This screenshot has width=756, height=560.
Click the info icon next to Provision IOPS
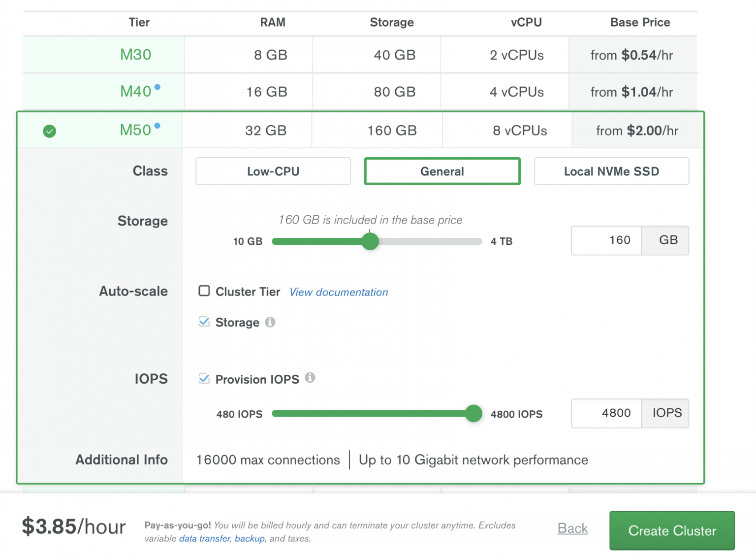click(310, 378)
